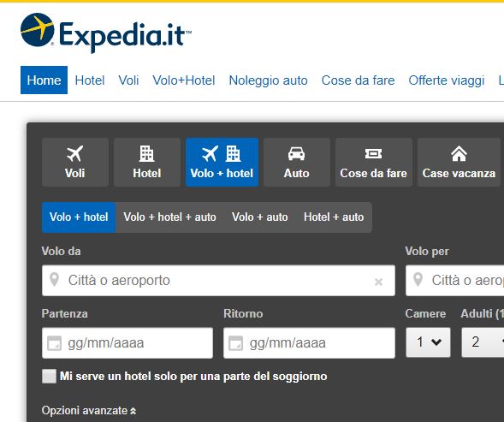Switch to Hotel + auto sub-tab

(334, 217)
